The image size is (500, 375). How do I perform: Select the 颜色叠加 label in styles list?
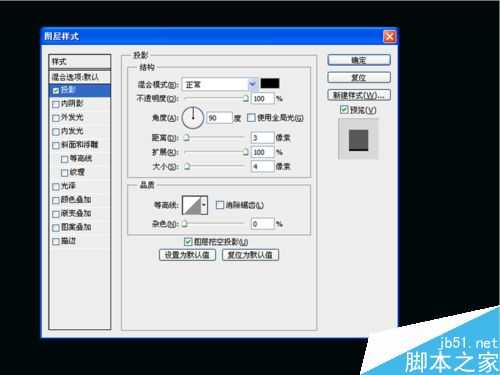76,200
